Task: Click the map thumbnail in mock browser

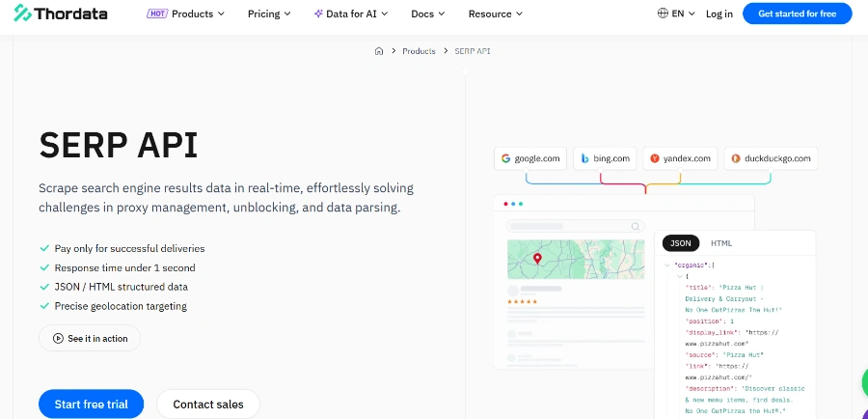Action: click(576, 260)
